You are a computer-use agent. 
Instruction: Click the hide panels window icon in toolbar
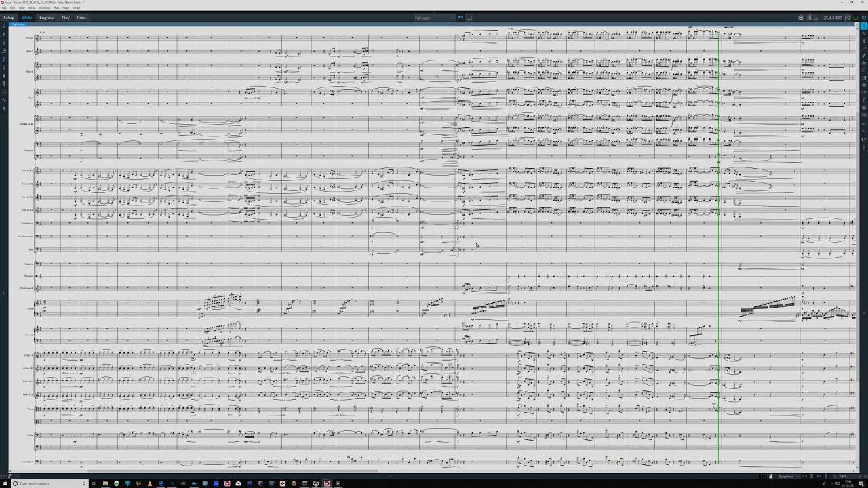(x=469, y=18)
